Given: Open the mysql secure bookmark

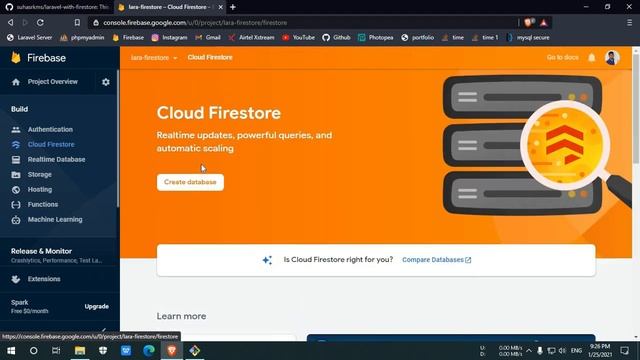Looking at the screenshot, I should pyautogui.click(x=528, y=38).
